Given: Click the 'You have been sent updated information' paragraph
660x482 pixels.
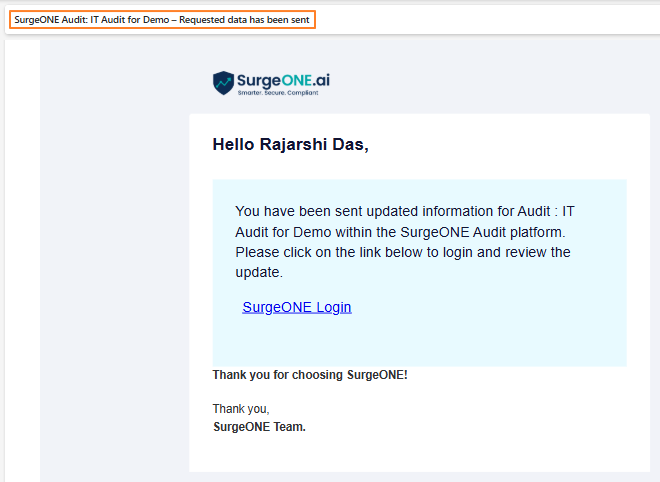Looking at the screenshot, I should (405, 242).
